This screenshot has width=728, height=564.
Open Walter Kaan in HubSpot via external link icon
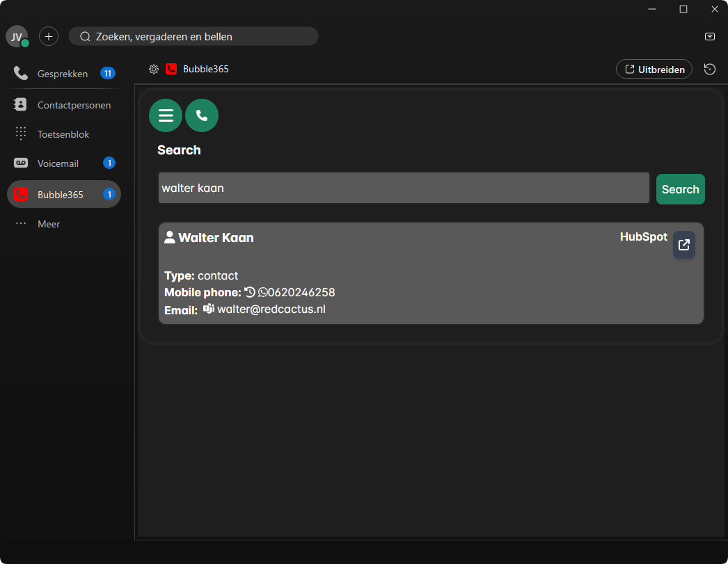683,245
